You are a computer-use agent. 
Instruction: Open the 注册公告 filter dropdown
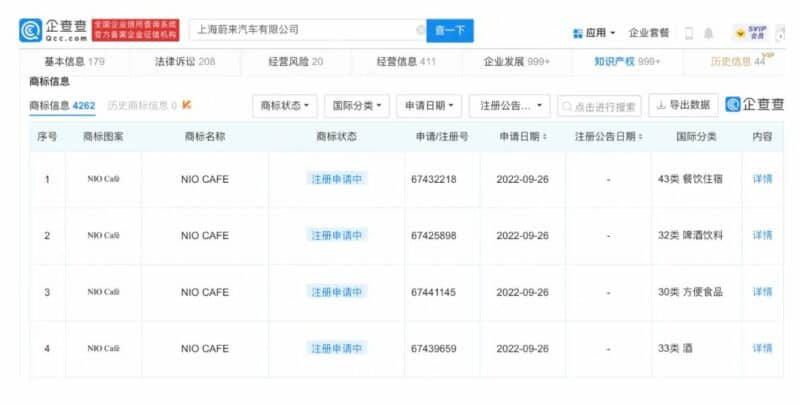[510, 106]
